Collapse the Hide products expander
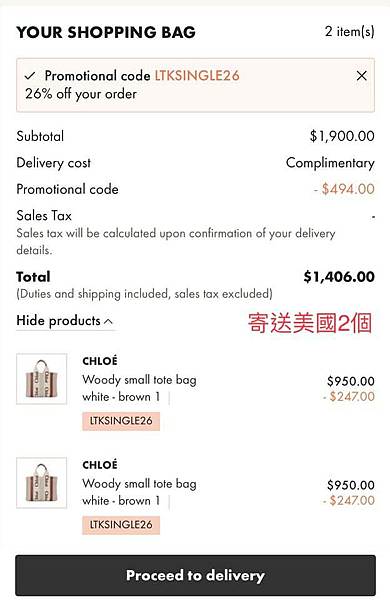This screenshot has width=390, height=600. pyautogui.click(x=65, y=321)
